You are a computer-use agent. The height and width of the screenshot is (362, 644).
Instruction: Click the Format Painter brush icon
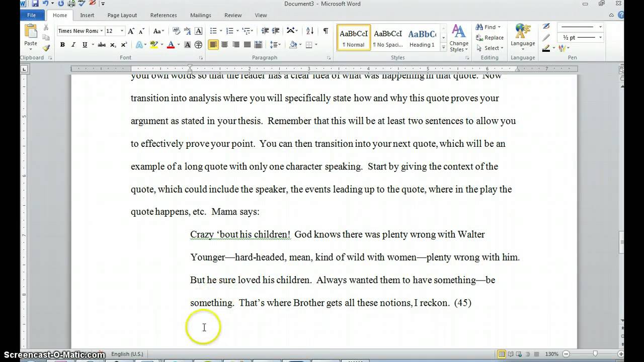46,48
